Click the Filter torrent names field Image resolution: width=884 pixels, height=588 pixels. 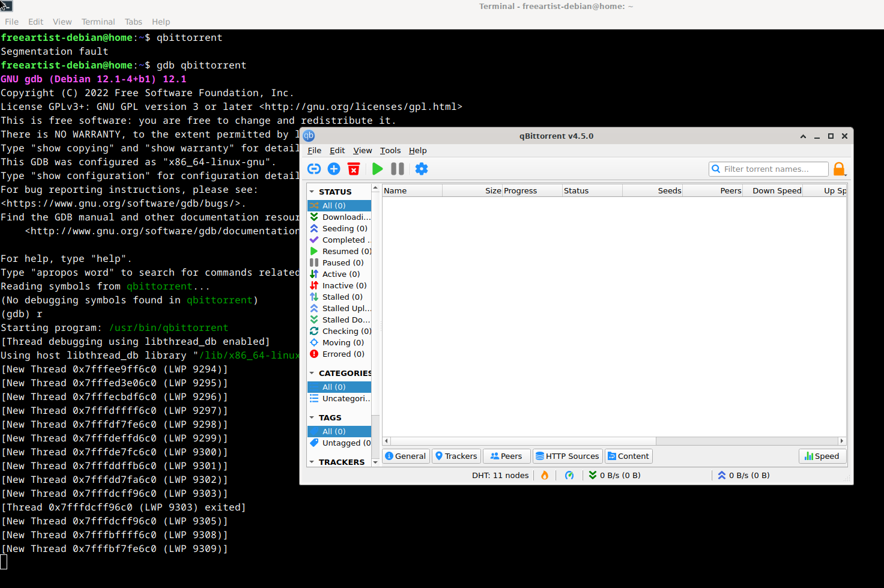[x=768, y=169]
